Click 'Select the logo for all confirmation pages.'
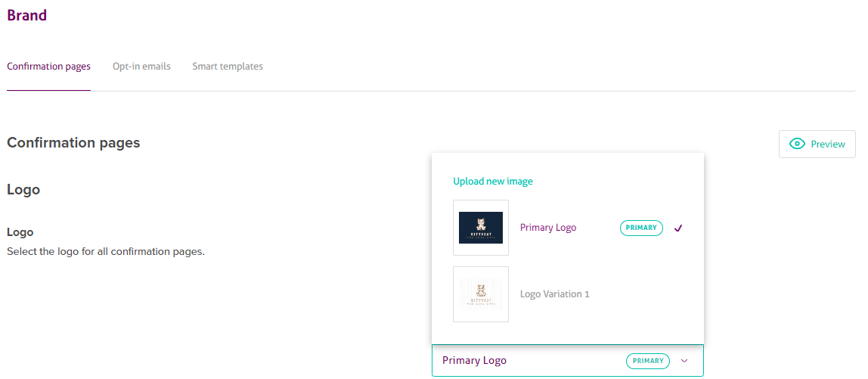The height and width of the screenshot is (379, 868). (x=106, y=252)
